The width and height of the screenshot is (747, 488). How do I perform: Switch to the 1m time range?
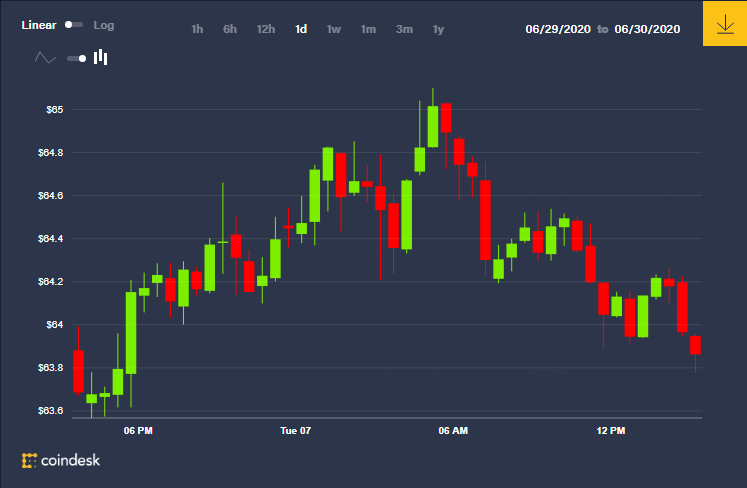[x=368, y=29]
